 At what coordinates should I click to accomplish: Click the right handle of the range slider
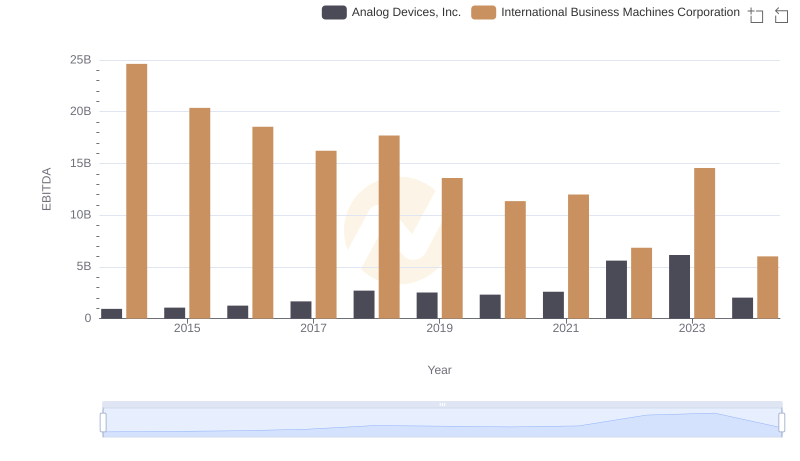(x=782, y=423)
